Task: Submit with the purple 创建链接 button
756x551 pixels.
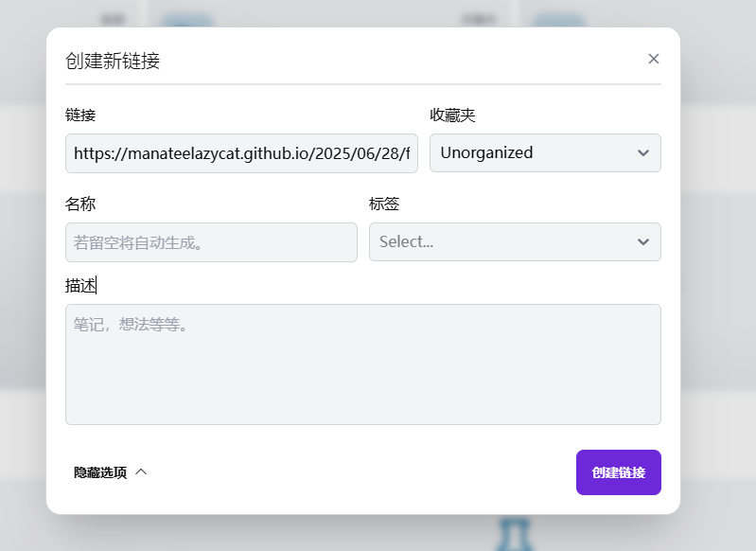Action: click(x=619, y=472)
